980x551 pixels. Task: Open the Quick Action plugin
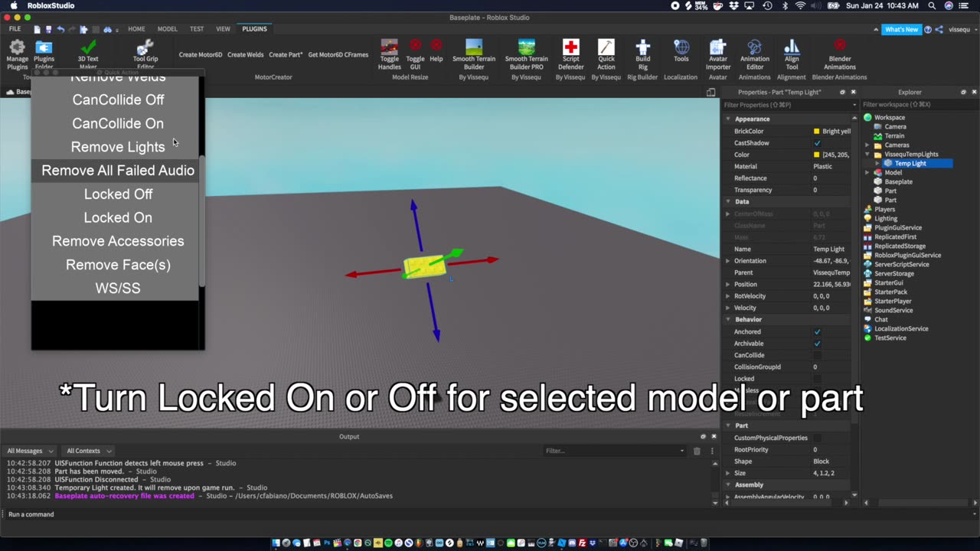606,54
